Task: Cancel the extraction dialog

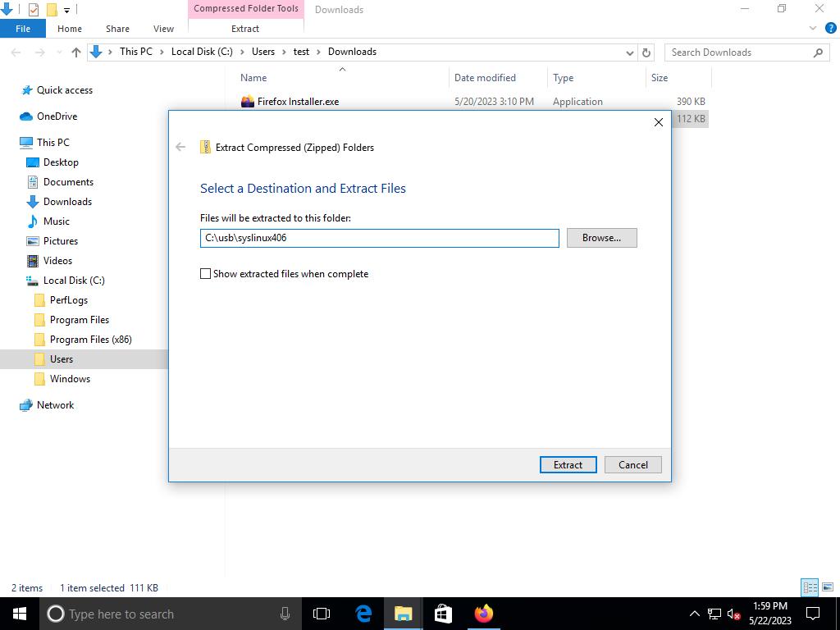Action: pos(632,464)
